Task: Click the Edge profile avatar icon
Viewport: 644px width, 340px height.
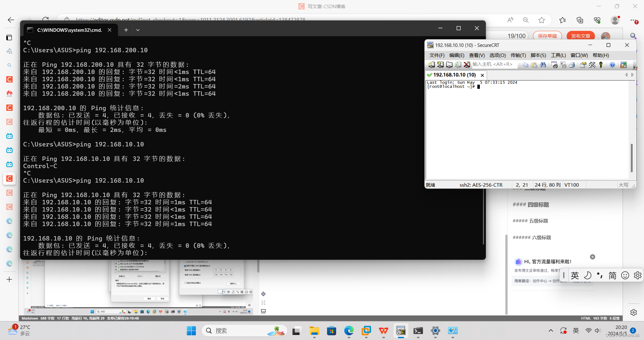Action: coord(615,20)
